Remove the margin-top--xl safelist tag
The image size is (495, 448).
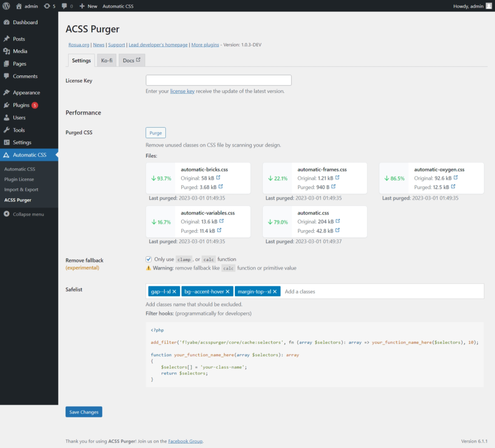tap(275, 291)
